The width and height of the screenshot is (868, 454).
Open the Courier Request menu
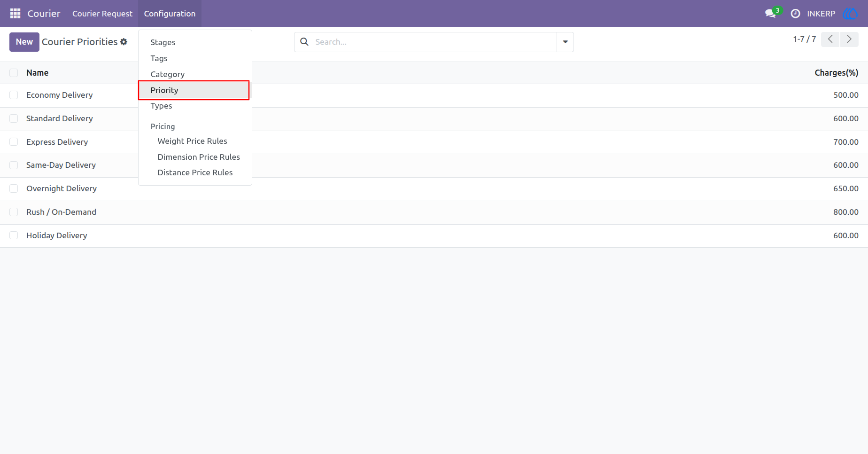(x=102, y=14)
